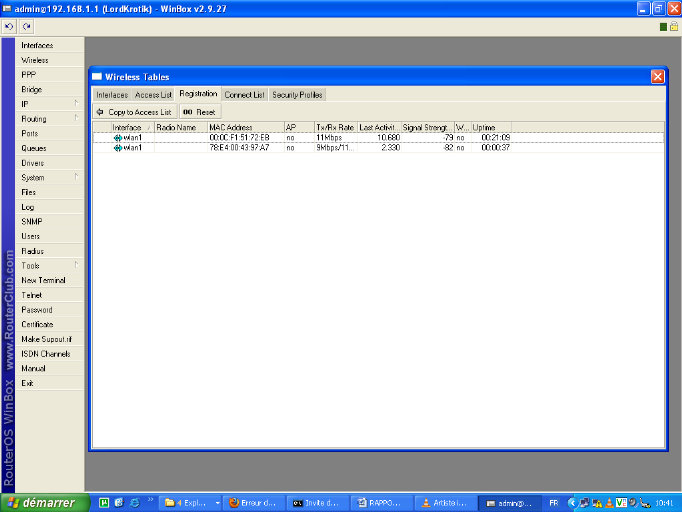This screenshot has width=682, height=512.
Task: Open Explorer taskbar group dropdown arrow
Action: tap(217, 503)
